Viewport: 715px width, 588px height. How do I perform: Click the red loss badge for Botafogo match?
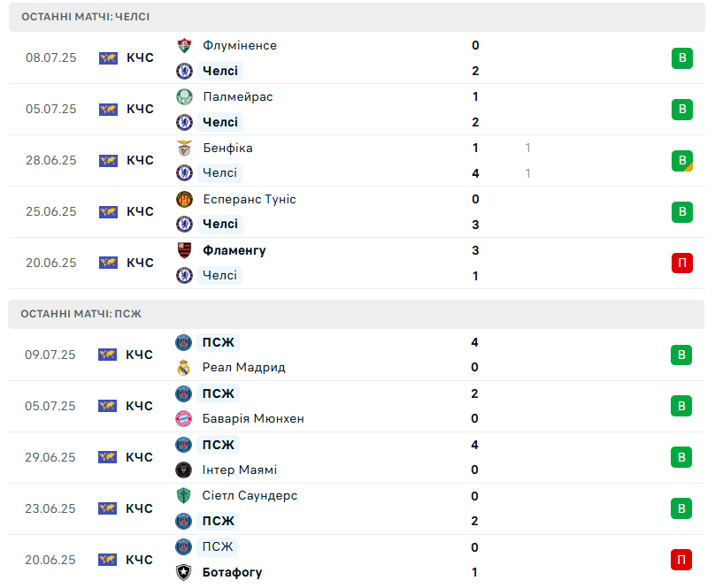pos(681,560)
